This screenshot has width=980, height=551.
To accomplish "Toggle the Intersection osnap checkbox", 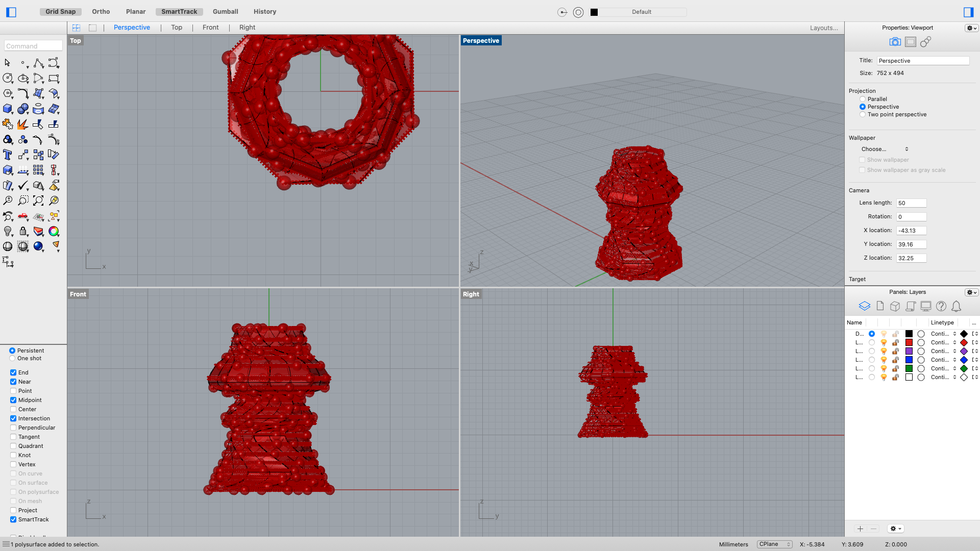I will (13, 418).
